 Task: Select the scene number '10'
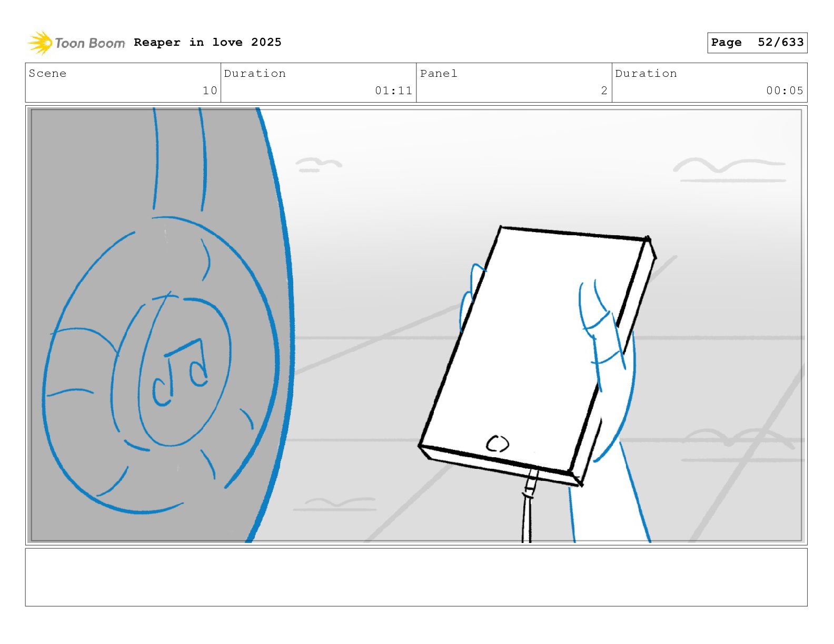210,90
